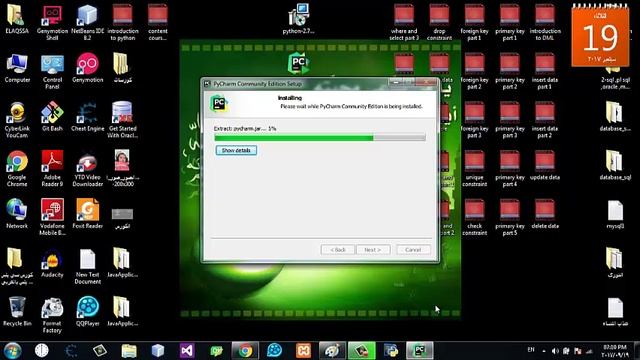The image size is (640, 360).
Task: Click Show details in PyCharm setup
Action: tap(236, 150)
